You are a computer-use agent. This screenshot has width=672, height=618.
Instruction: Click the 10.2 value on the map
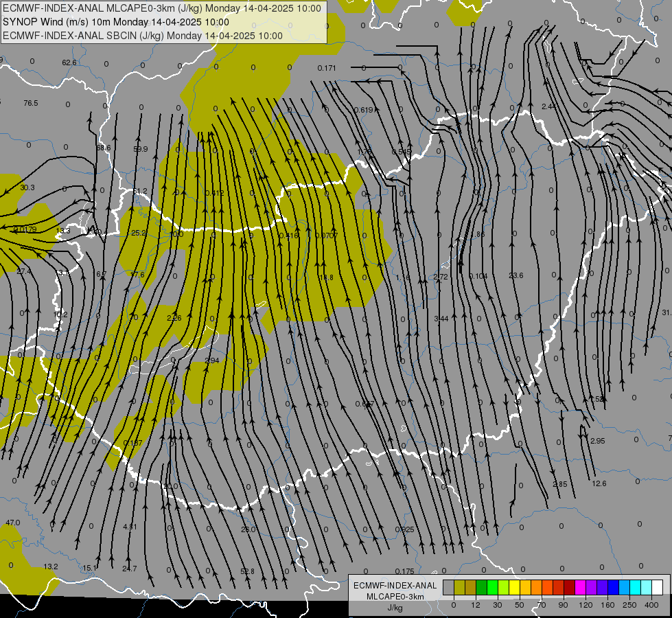pyautogui.click(x=60, y=314)
